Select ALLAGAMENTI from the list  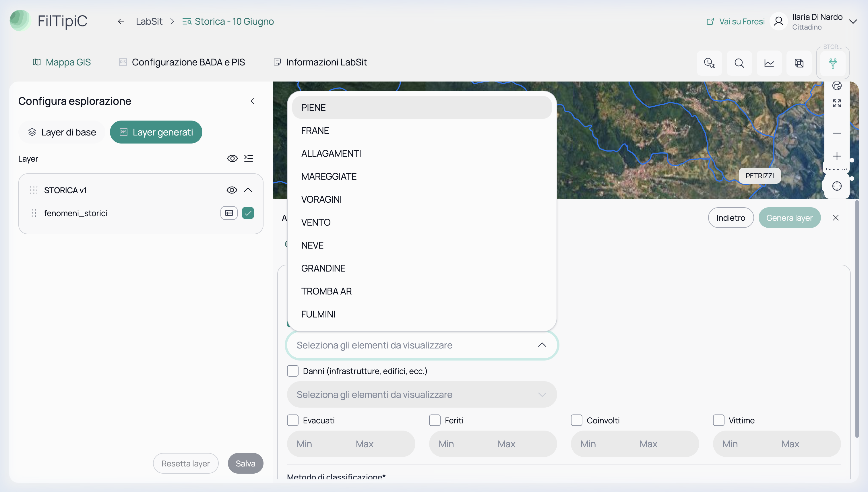coord(422,153)
